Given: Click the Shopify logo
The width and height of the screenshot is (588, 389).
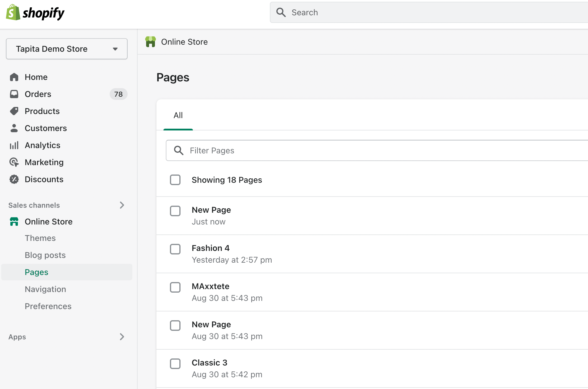Looking at the screenshot, I should [x=35, y=13].
